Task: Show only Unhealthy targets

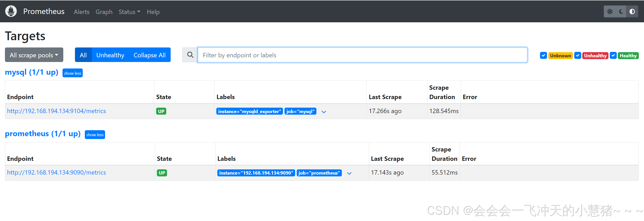Action: (110, 55)
